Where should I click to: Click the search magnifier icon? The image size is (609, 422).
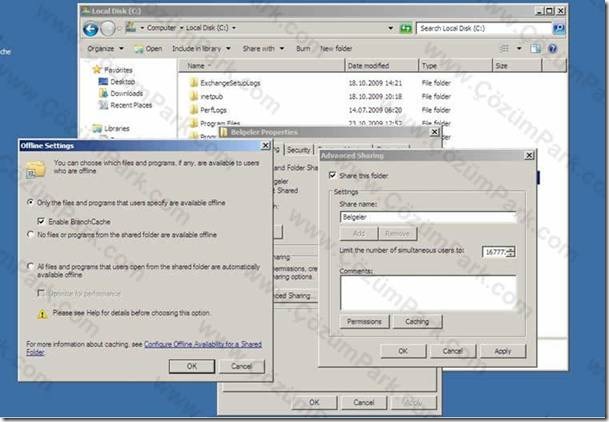pyautogui.click(x=559, y=28)
